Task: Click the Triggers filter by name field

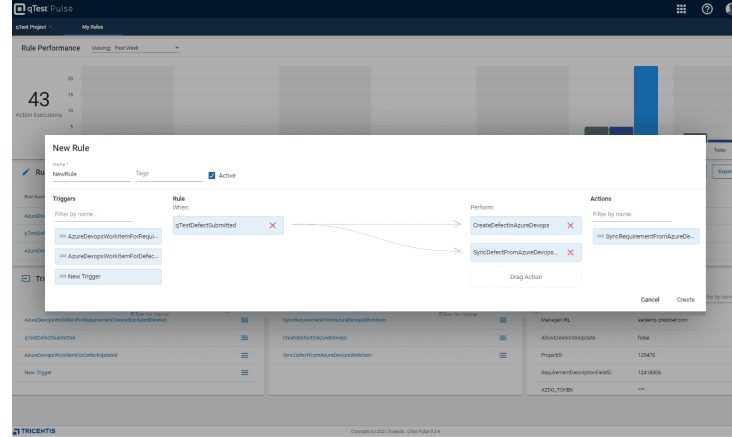Action: pyautogui.click(x=93, y=214)
